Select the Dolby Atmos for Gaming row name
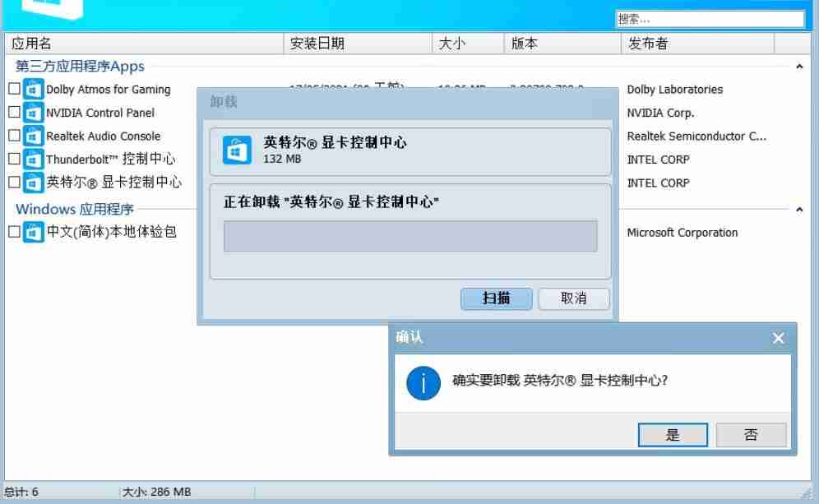This screenshot has width=819, height=504. [x=108, y=90]
